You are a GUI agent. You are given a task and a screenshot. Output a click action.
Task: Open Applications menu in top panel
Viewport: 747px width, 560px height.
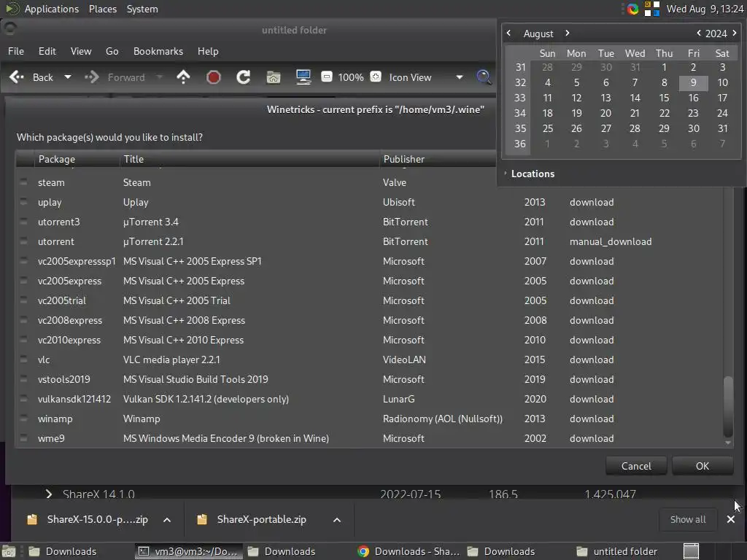52,9
